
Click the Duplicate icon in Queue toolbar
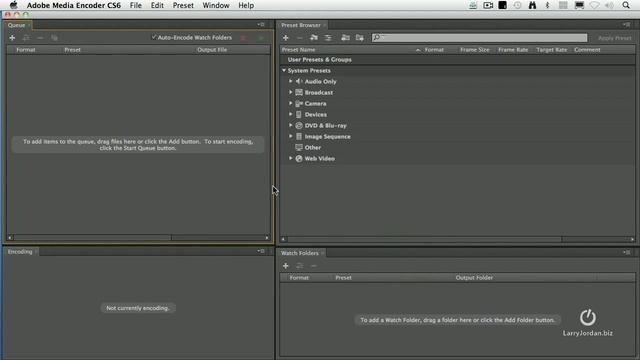coord(54,38)
